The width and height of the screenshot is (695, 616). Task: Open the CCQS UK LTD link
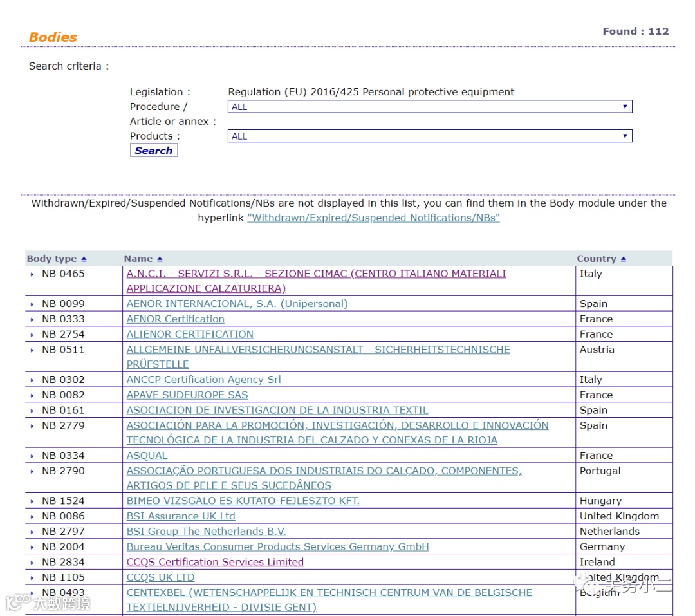(160, 577)
